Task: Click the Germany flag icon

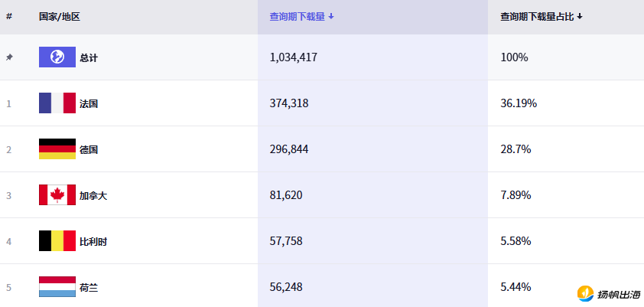Action: 57,149
